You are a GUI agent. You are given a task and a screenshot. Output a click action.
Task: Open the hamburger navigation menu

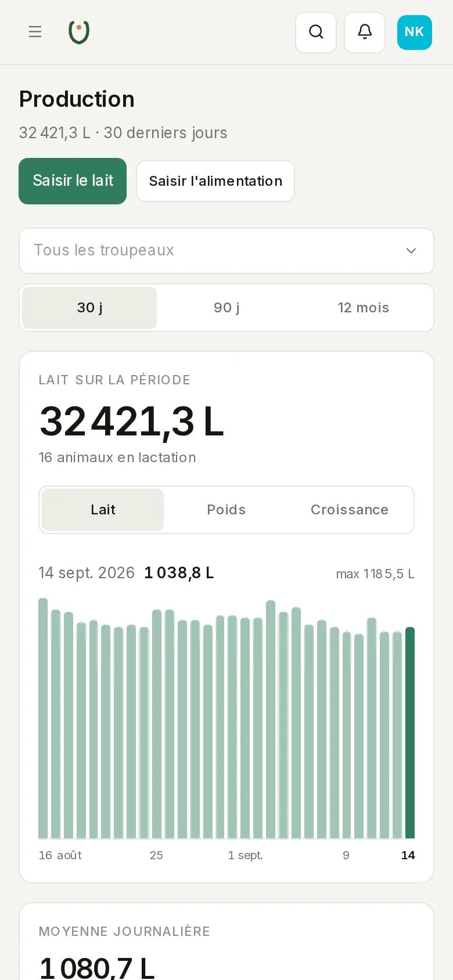(x=35, y=32)
